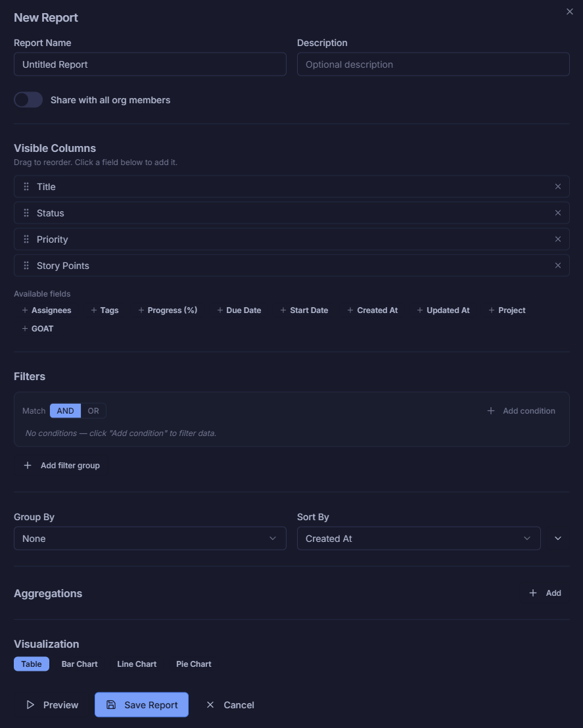Viewport: 583px width, 728px height.
Task: Click the Save Report button
Action: click(x=141, y=705)
